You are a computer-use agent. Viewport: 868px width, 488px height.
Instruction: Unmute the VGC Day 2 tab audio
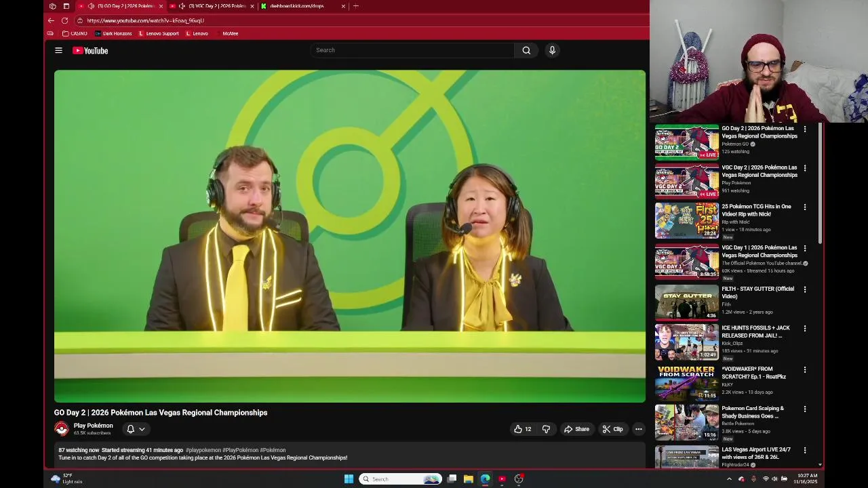click(182, 6)
